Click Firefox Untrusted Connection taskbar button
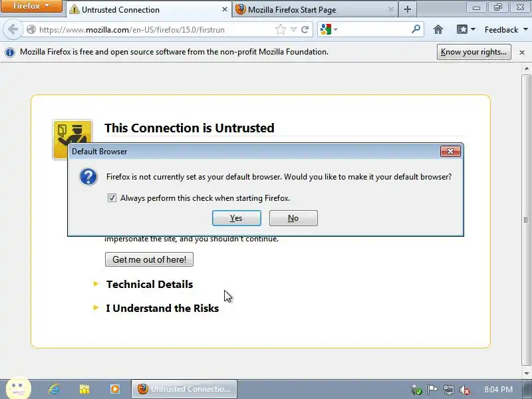 point(184,389)
